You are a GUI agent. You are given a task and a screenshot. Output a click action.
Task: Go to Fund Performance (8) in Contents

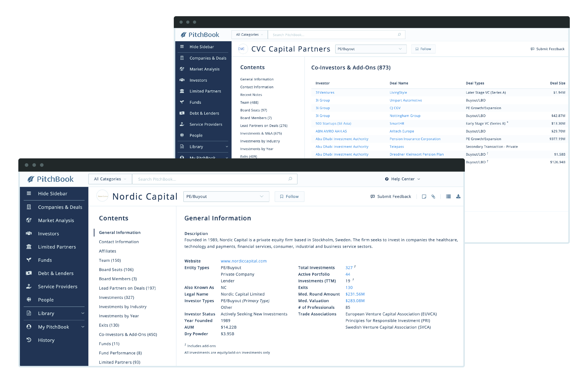[120, 353]
